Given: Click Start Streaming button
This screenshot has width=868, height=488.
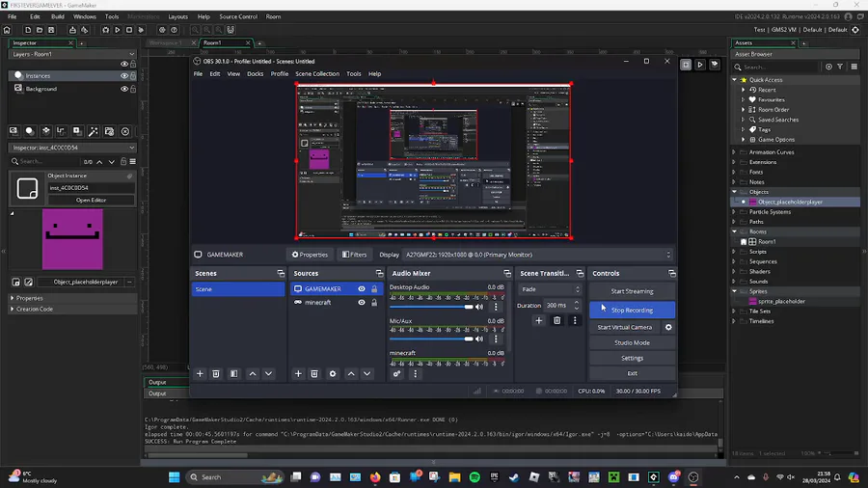Looking at the screenshot, I should pyautogui.click(x=632, y=291).
